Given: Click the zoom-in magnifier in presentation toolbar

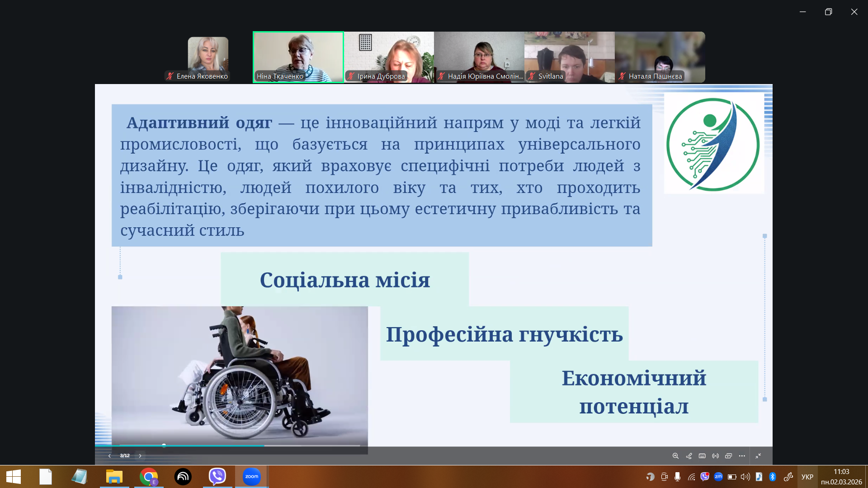Looking at the screenshot, I should tap(675, 456).
